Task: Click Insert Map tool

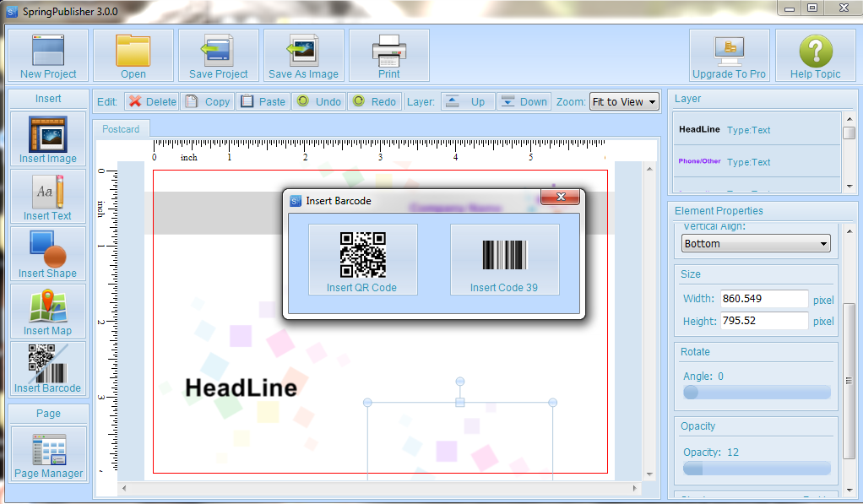Action: point(48,312)
